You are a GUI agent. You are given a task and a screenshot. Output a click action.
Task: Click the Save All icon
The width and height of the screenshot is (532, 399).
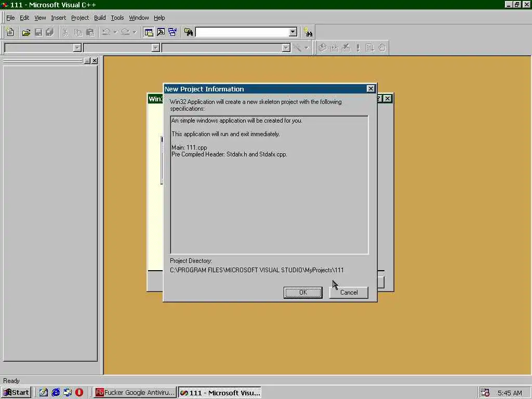coord(50,32)
